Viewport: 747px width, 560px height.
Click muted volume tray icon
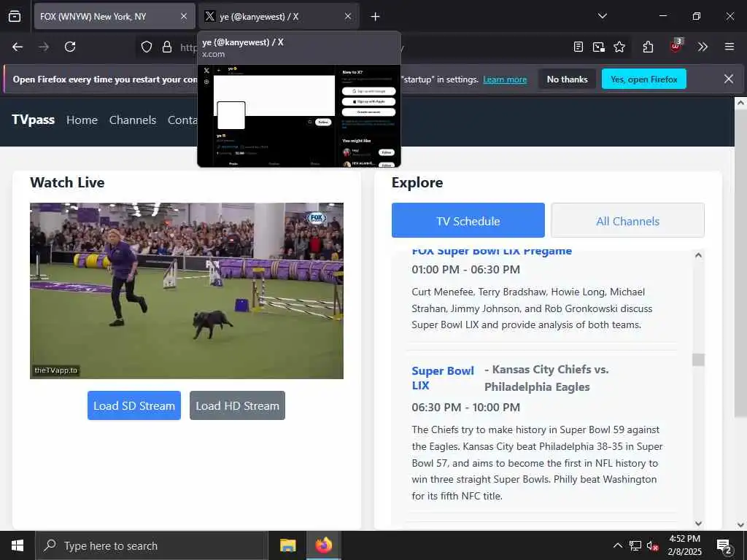point(653,545)
